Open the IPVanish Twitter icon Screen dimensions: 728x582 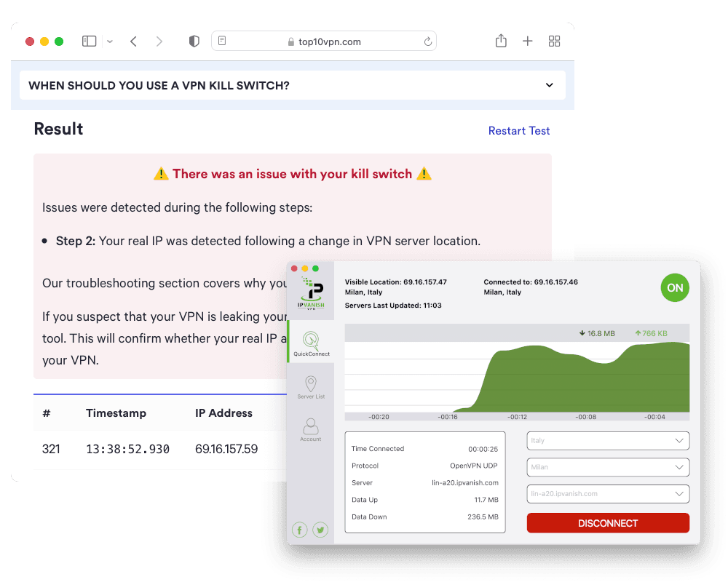click(320, 530)
